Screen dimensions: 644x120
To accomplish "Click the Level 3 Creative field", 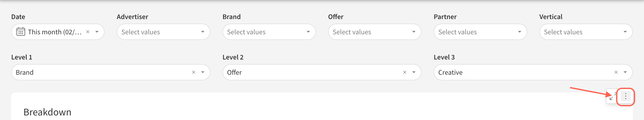I will point(523,72).
